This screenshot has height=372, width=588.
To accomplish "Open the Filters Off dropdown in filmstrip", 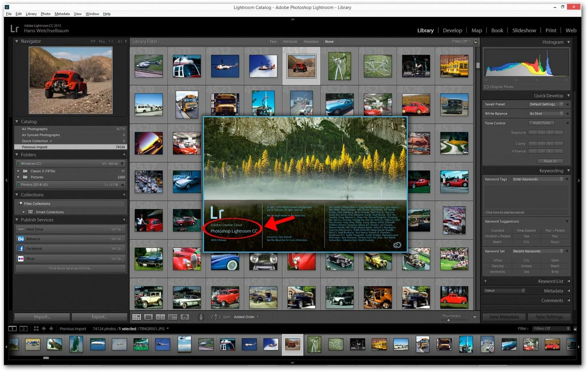I will point(551,329).
